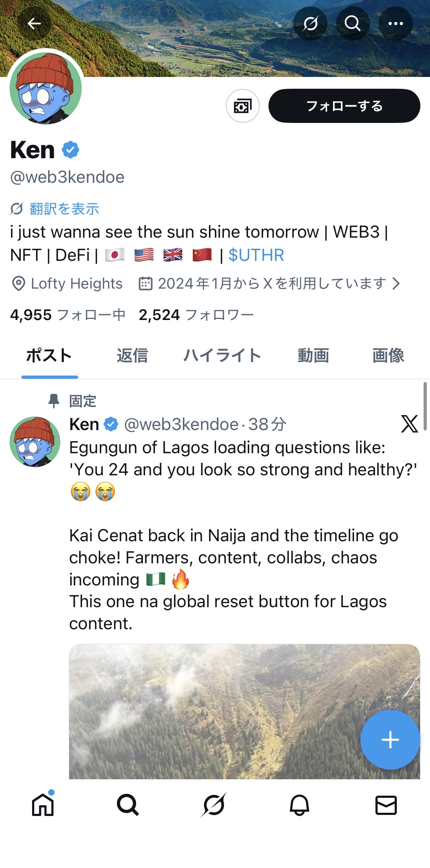
Task: Tap the X/Grok icon on the pinned post
Action: click(409, 424)
